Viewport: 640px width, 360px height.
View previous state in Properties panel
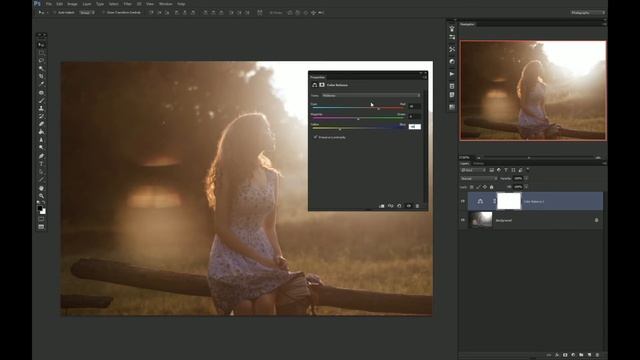point(391,206)
